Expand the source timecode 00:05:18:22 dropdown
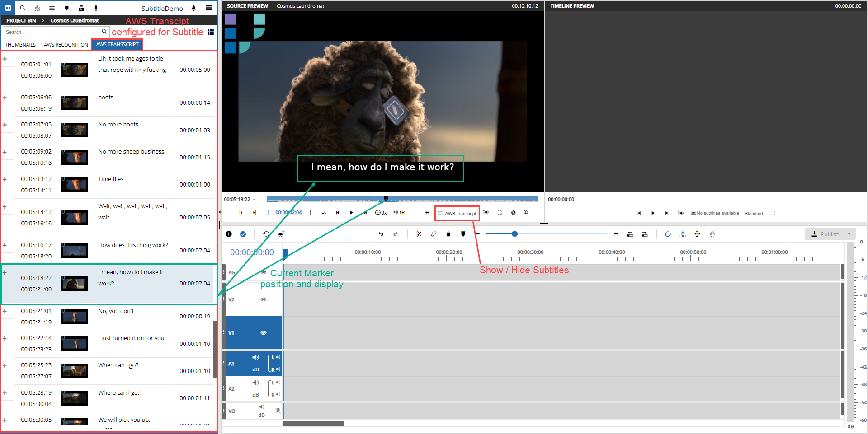 click(254, 199)
